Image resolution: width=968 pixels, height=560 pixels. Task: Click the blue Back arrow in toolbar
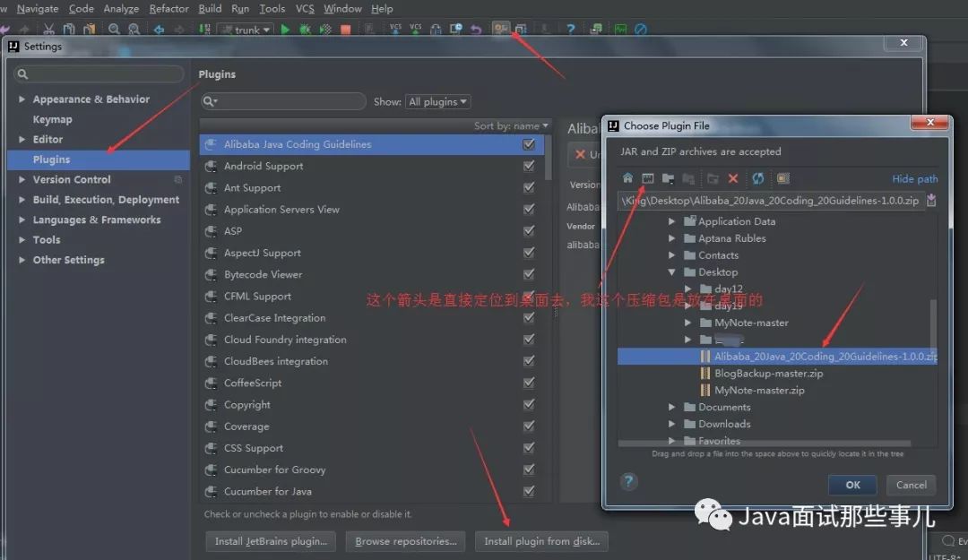click(x=159, y=29)
